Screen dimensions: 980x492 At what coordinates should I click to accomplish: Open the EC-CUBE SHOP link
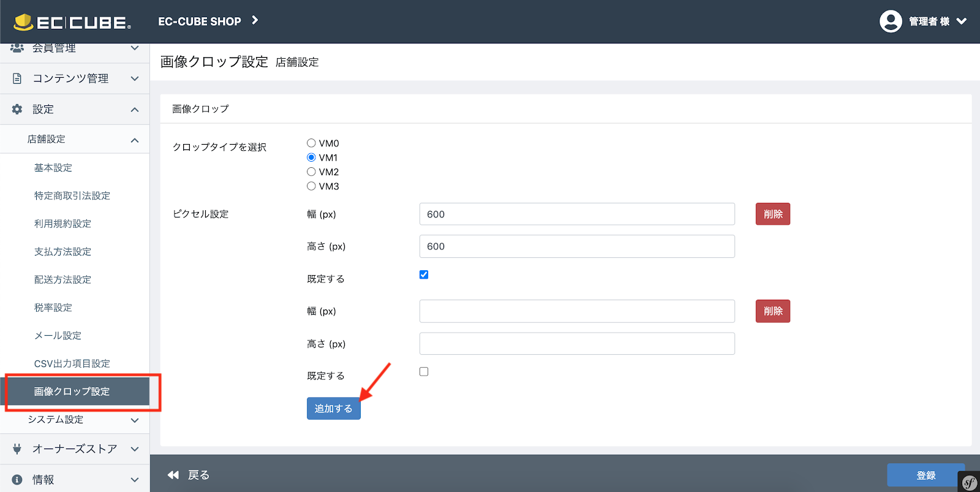pos(200,21)
